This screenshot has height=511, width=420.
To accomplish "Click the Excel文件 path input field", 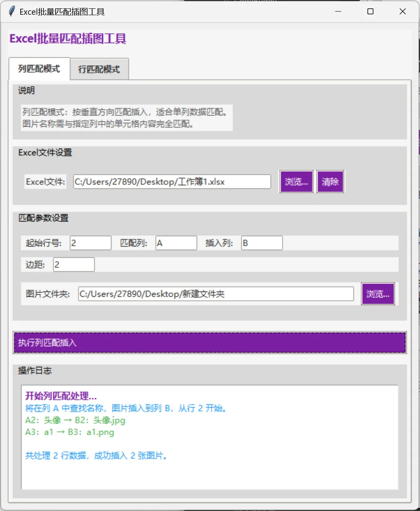I will coord(172,182).
